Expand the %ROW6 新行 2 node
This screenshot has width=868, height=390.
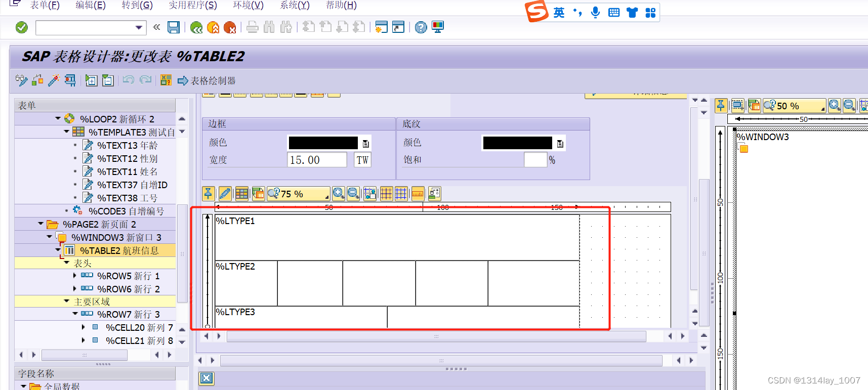click(75, 289)
